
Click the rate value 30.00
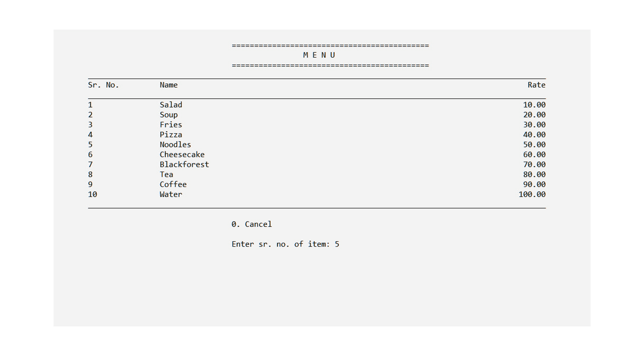(534, 125)
